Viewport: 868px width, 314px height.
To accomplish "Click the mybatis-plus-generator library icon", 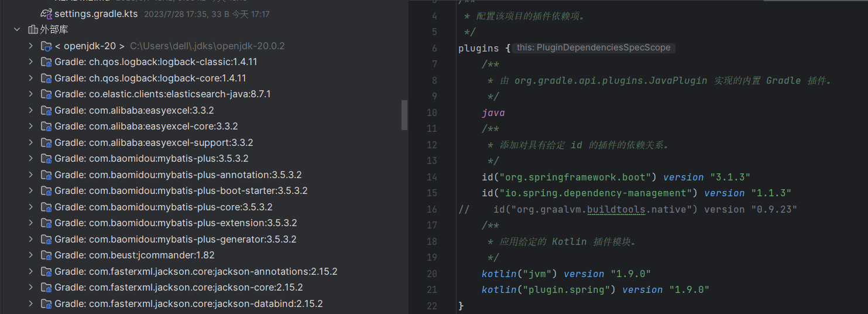I will click(x=46, y=239).
